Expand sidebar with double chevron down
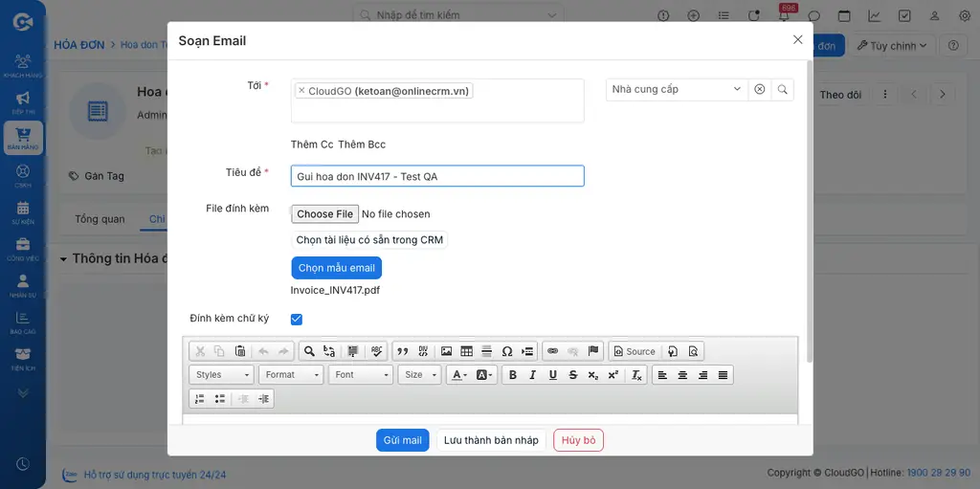 23,392
